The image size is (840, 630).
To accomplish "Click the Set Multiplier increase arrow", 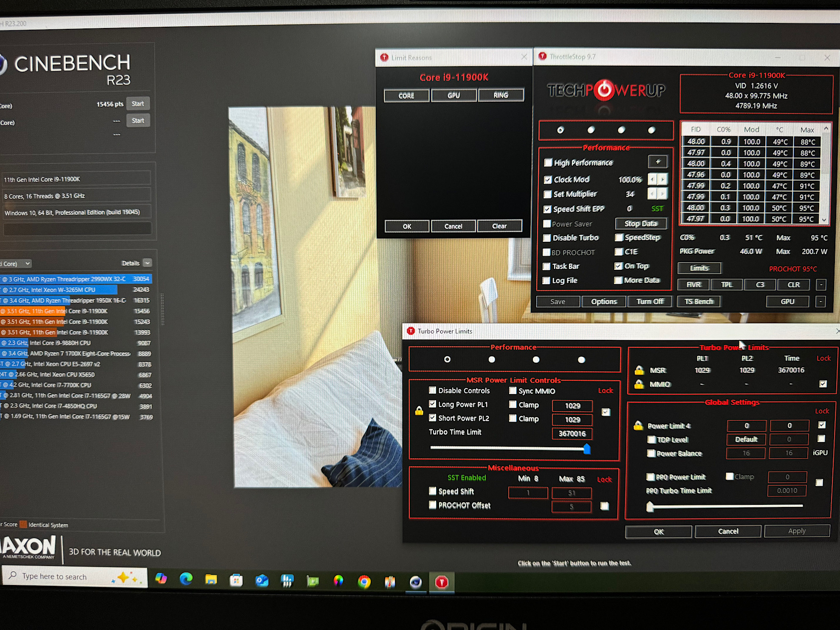I will pyautogui.click(x=662, y=194).
